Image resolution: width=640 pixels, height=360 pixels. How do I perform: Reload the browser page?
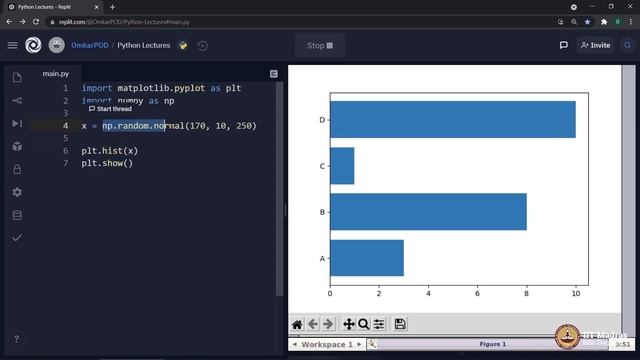pyautogui.click(x=36, y=22)
